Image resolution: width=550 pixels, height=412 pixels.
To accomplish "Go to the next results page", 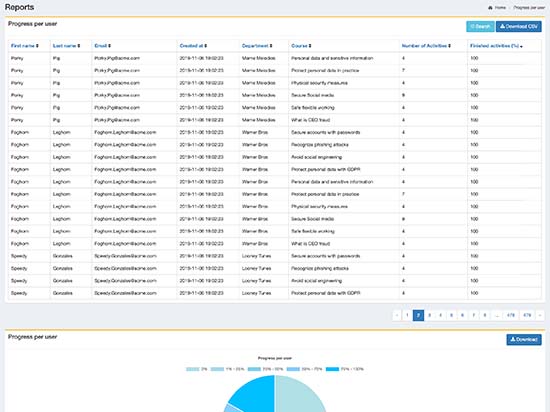I will pos(540,315).
